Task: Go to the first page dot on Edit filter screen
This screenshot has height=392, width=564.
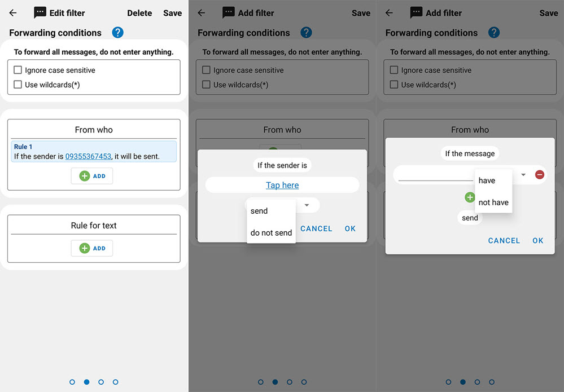Action: [72, 382]
